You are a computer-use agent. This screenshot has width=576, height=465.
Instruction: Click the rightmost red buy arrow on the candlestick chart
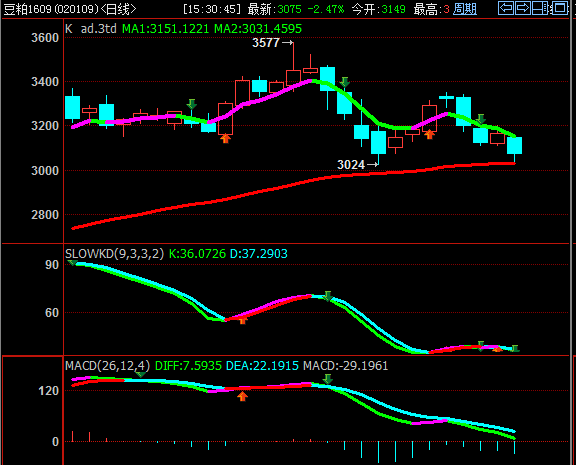pos(429,134)
